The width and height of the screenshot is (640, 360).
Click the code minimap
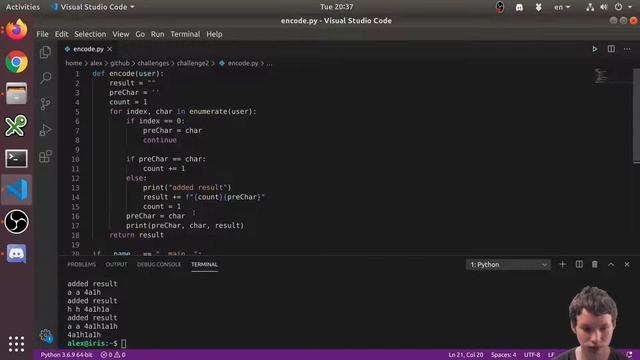601,76
